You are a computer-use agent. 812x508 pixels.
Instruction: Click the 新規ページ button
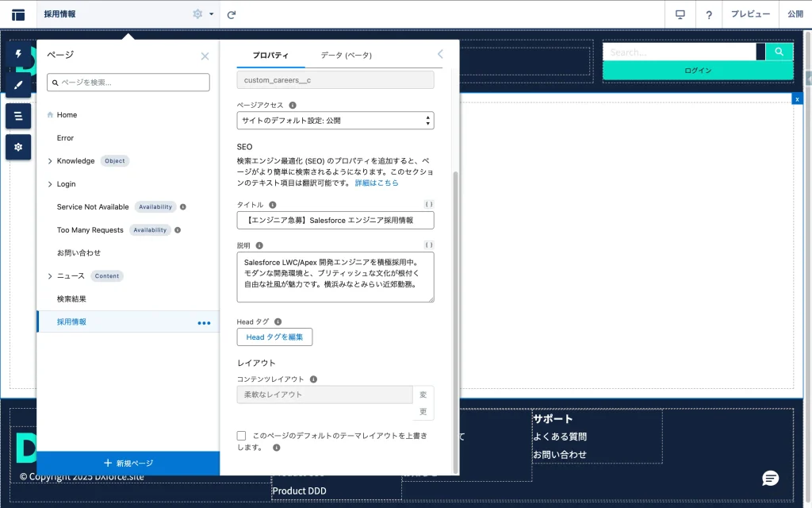[128, 463]
